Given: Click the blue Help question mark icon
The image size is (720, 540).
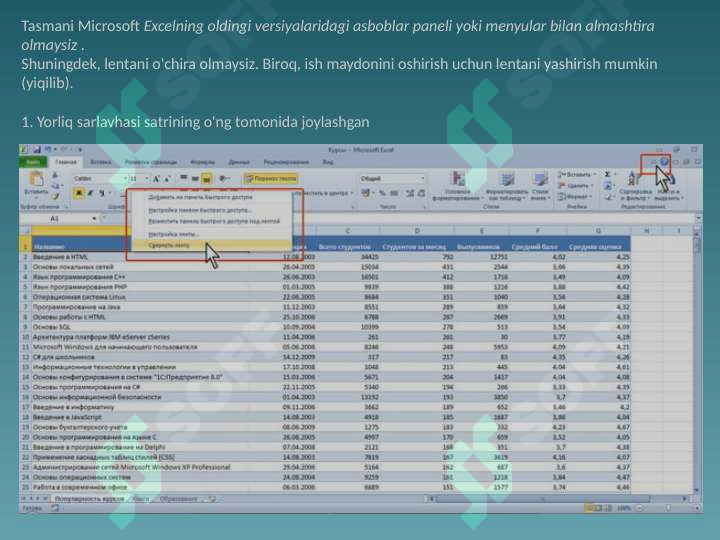Looking at the screenshot, I should coord(664,162).
